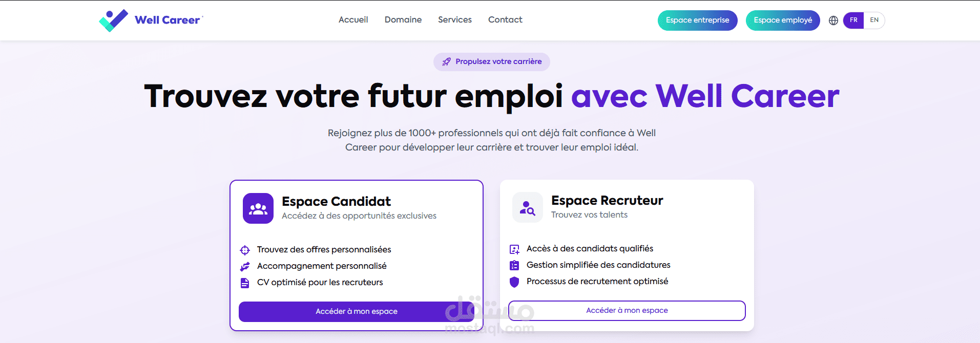This screenshot has width=980, height=343.
Task: Go to the Services menu item
Action: coord(455,20)
